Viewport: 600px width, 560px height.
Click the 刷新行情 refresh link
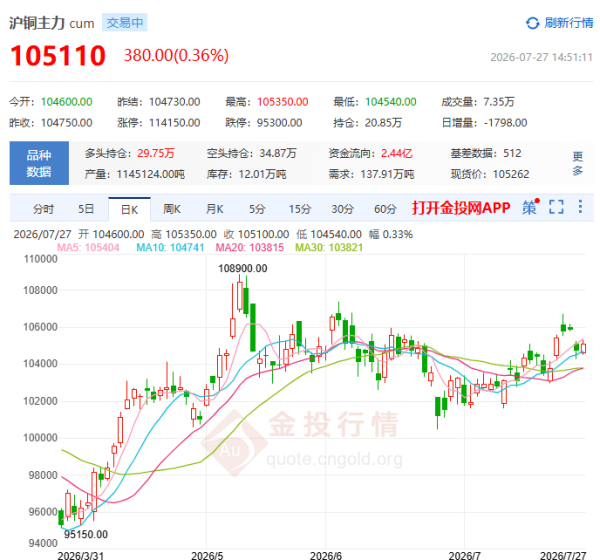tap(569, 23)
